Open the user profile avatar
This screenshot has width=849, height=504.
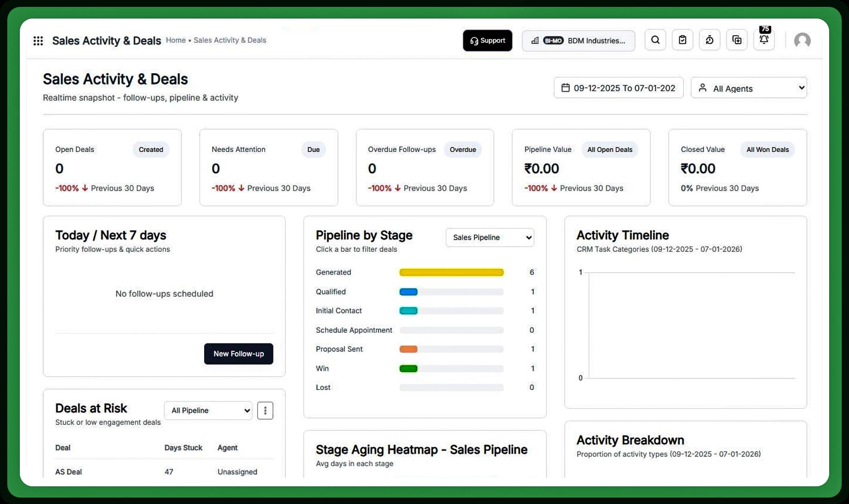[x=802, y=40]
